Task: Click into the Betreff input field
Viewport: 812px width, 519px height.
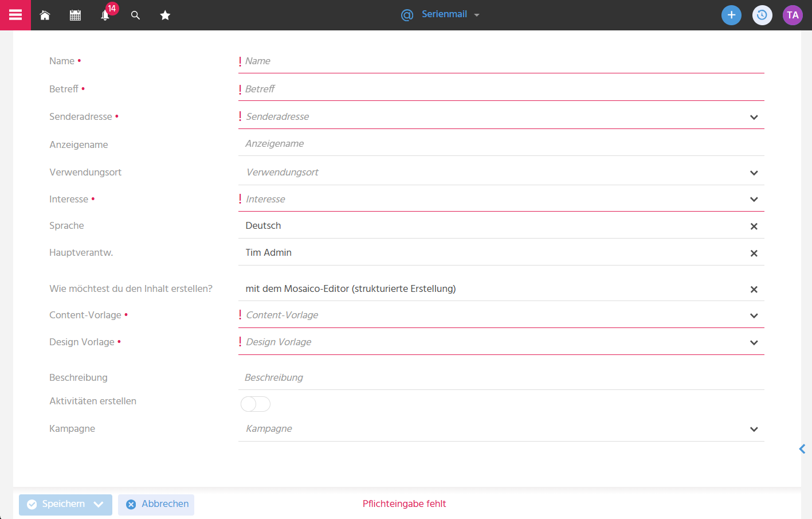Action: (501, 89)
